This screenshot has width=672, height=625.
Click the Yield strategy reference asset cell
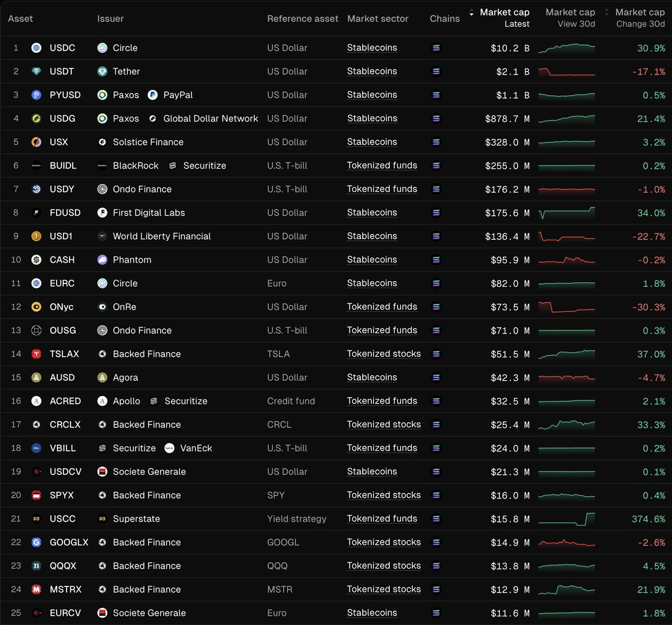point(297,519)
